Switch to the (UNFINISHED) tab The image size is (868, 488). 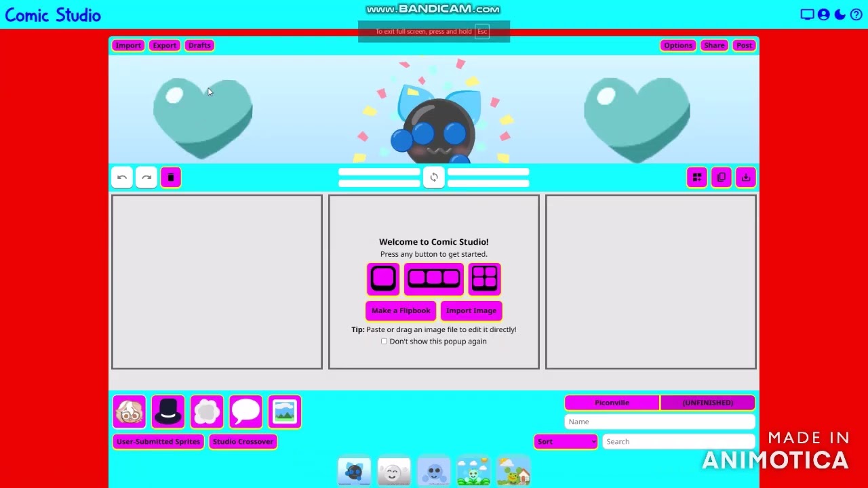coord(708,403)
